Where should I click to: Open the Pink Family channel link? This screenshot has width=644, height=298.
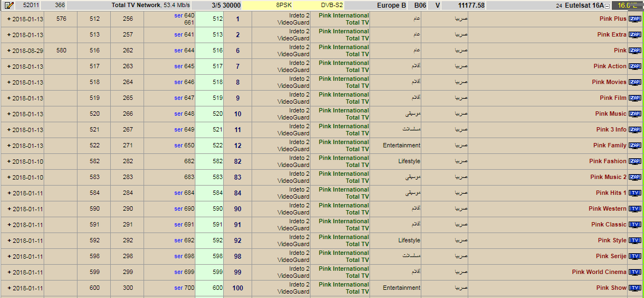click(610, 146)
